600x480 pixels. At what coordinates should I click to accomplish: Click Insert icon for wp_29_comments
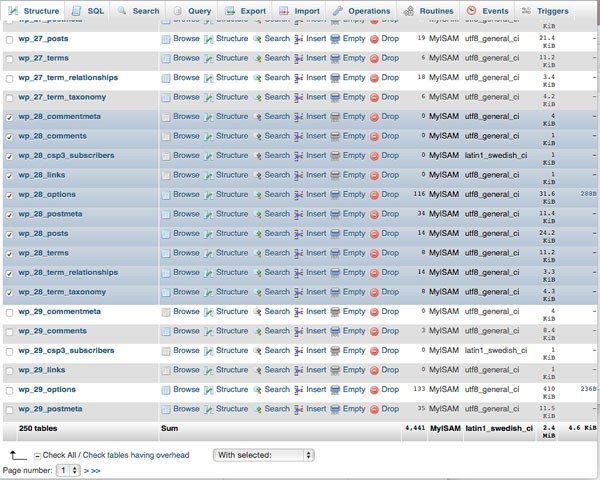(299, 331)
